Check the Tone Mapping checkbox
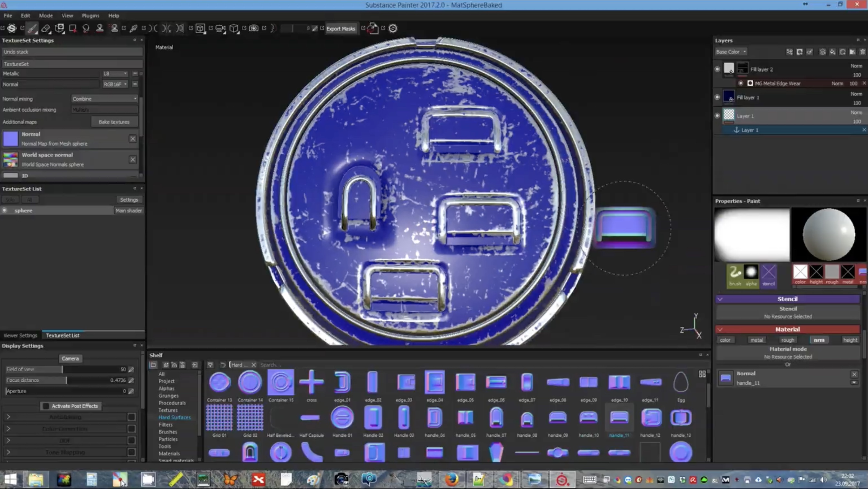868x489 pixels. click(132, 452)
